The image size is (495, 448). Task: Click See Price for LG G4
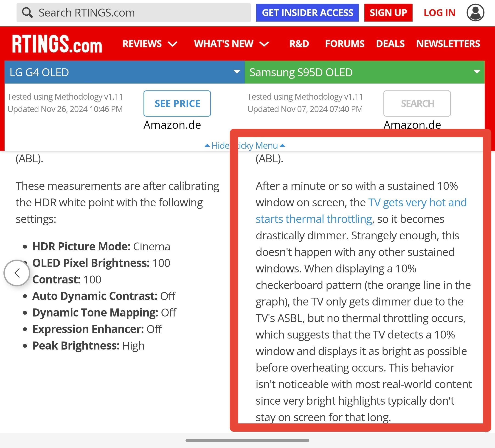tap(177, 103)
